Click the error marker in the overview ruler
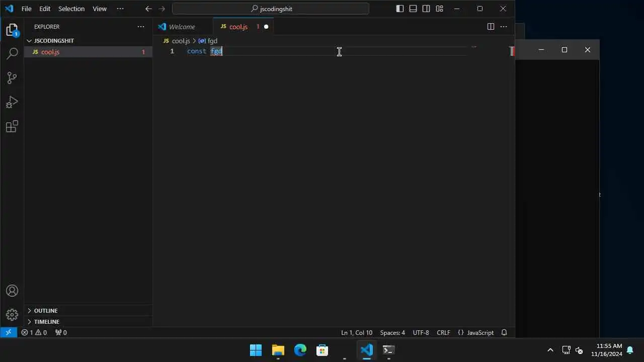The image size is (644, 362). (x=512, y=51)
